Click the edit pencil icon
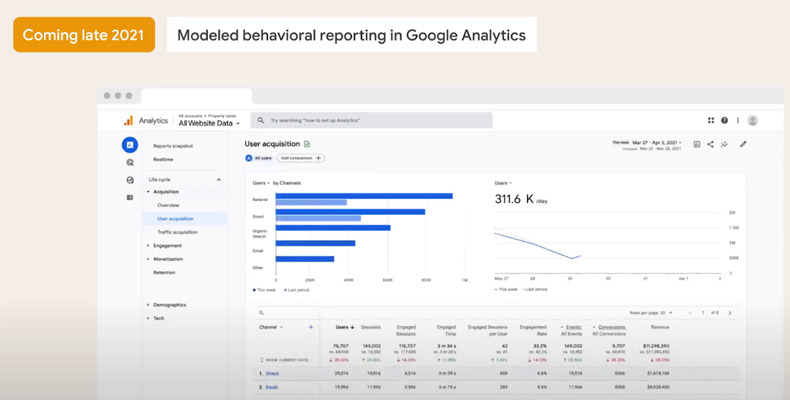Screen dimensions: 790x400 743,144
